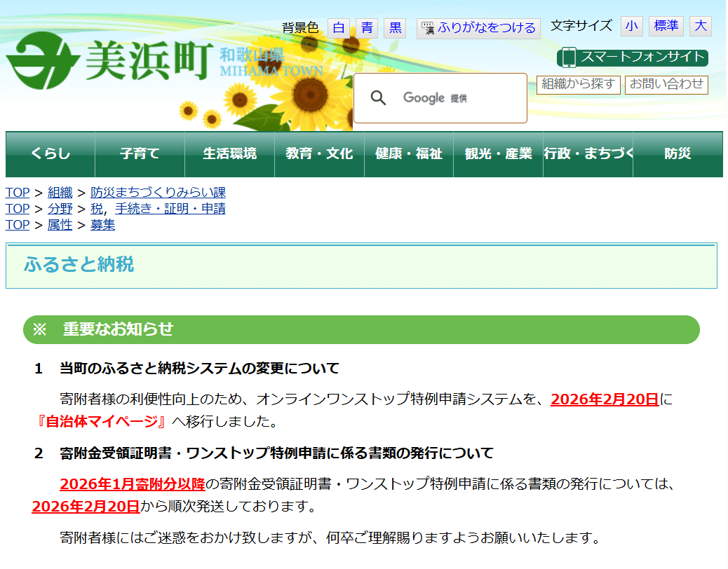
Task: Select small text size 小
Action: pyautogui.click(x=631, y=25)
